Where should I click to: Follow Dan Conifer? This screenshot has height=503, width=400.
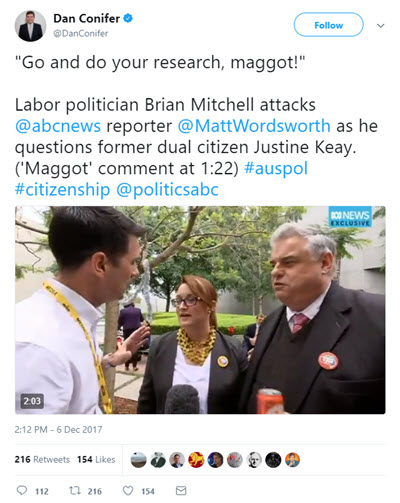coord(328,25)
